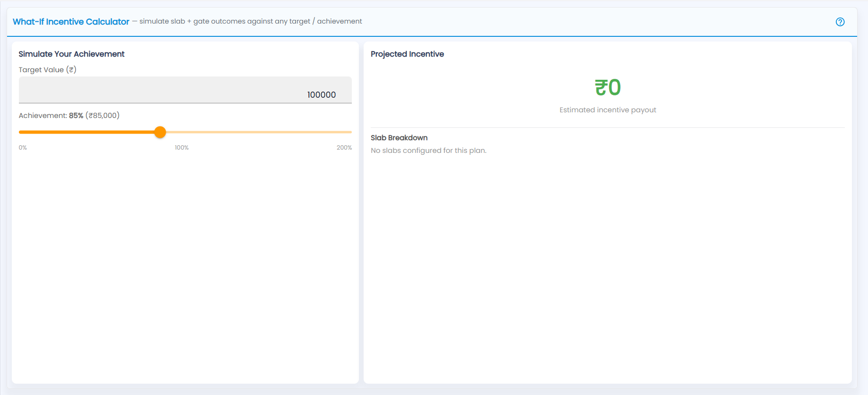Click the ₹0 projected payout amount
This screenshot has width=868, height=395.
(608, 87)
